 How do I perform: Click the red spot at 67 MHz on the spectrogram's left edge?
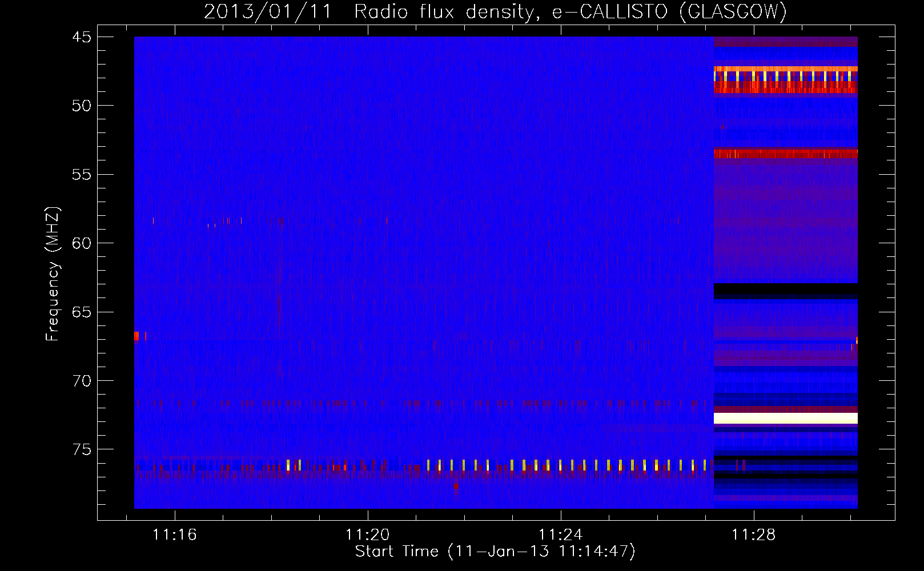point(136,336)
